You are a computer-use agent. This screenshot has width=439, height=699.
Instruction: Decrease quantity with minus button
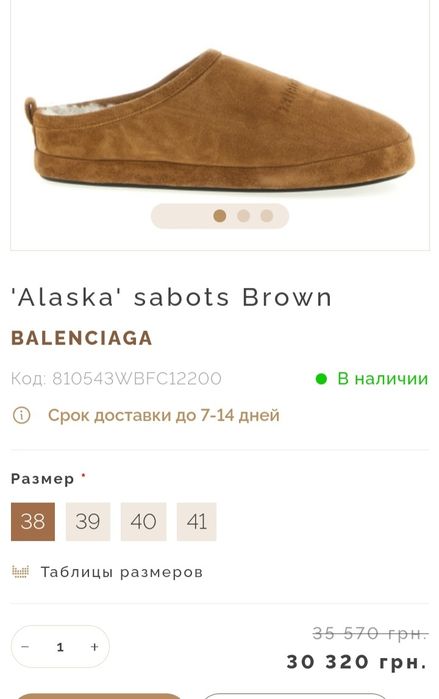point(25,647)
